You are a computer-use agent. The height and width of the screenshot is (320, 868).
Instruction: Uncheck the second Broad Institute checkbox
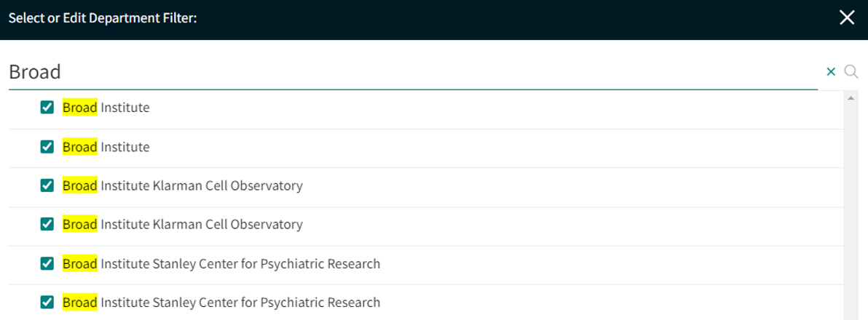coord(47,146)
